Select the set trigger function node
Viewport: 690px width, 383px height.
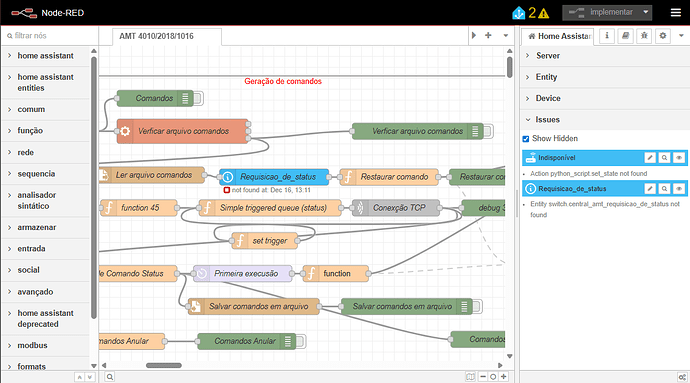[264, 241]
